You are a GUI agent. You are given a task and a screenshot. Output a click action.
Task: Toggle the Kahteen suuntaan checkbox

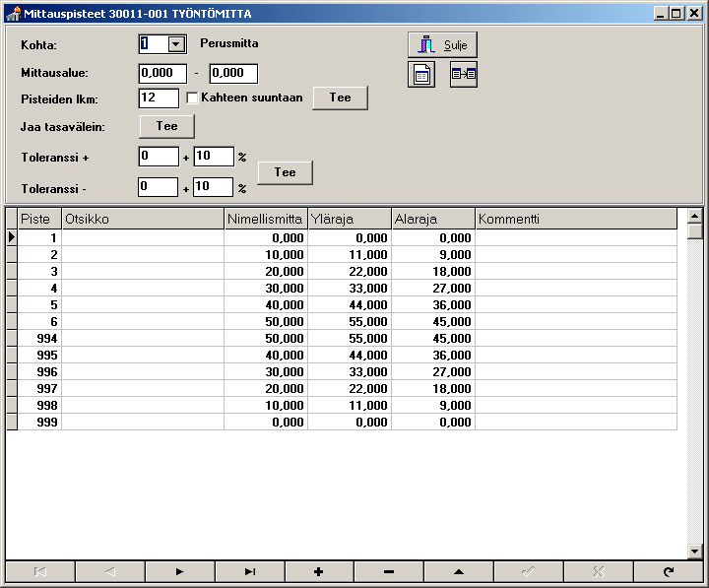192,98
